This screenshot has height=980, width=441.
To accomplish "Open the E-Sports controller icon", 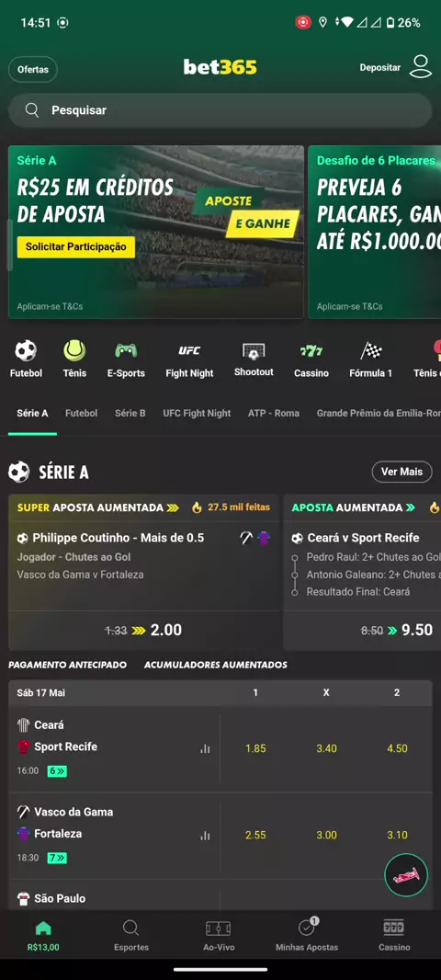I will pos(126,350).
